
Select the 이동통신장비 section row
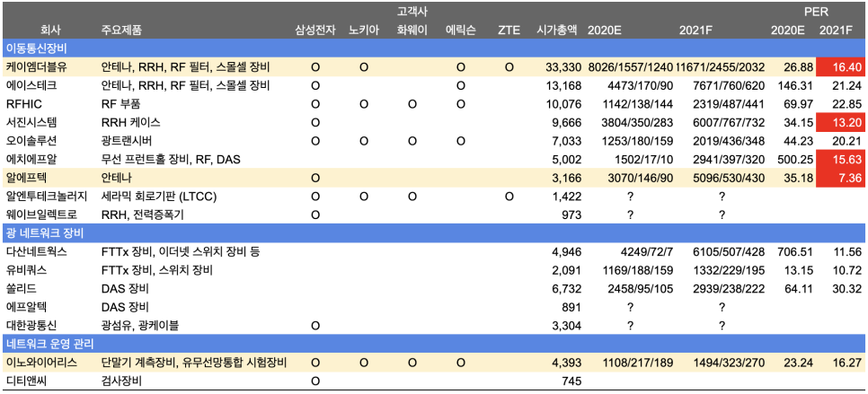pyautogui.click(x=434, y=48)
